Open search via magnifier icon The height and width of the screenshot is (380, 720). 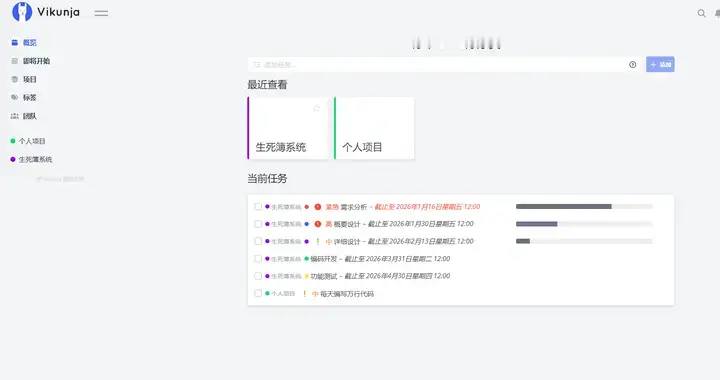[x=702, y=13]
